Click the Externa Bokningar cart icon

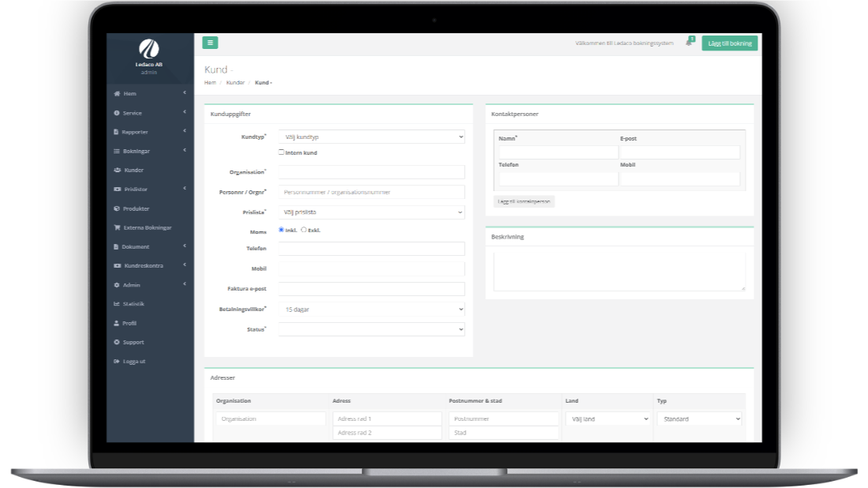click(117, 227)
